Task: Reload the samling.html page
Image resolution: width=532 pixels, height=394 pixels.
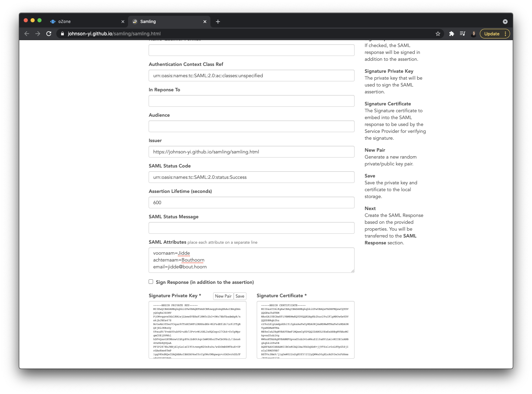Action: pos(49,34)
